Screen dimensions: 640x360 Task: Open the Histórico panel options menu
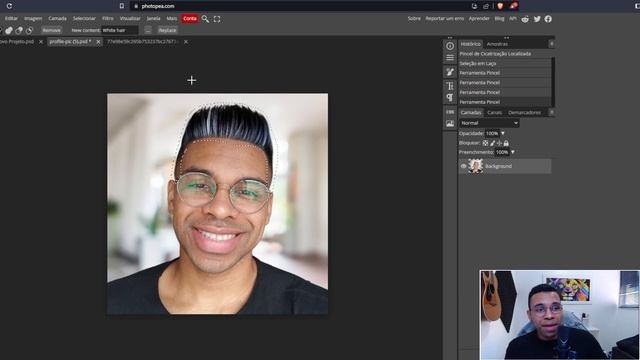(551, 44)
